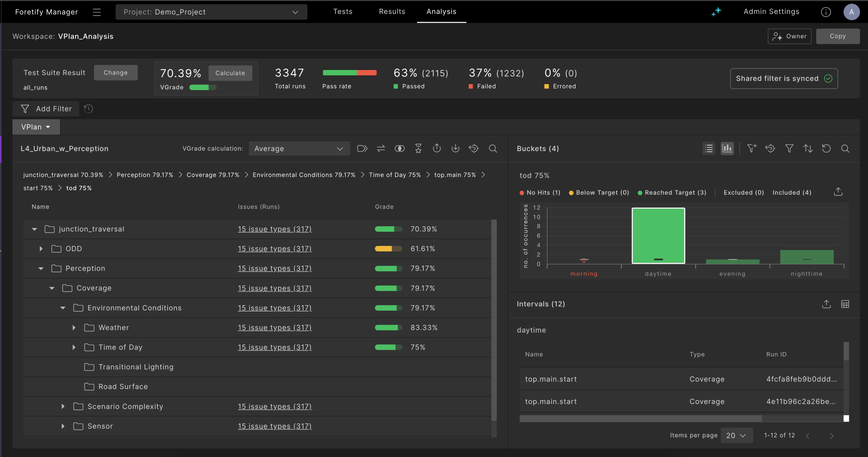Open Intervals table columns grid icon
868x457 pixels.
click(845, 304)
